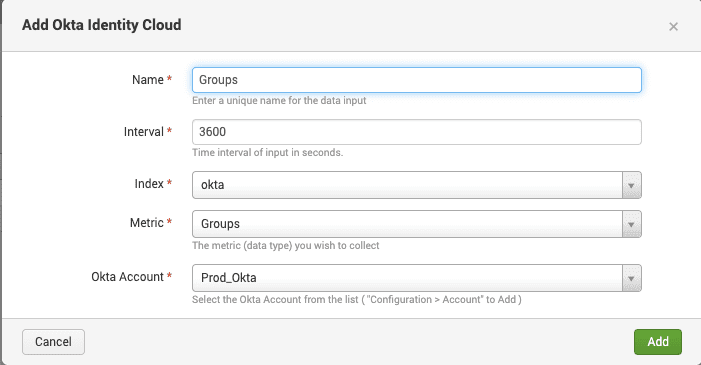Viewport: 701px width, 365px height.
Task: Click the 'Add Okta Identity Cloud' dialog title
Action: tap(101, 25)
